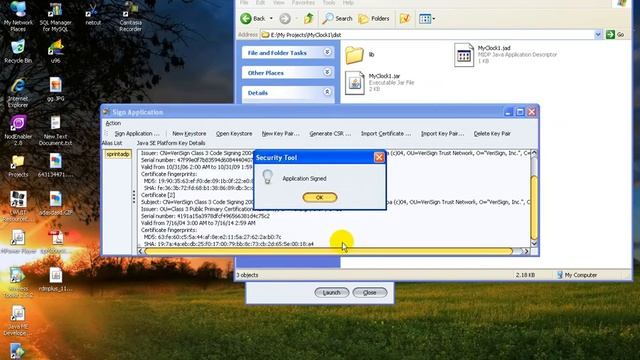The width and height of the screenshot is (640, 360).
Task: Select the gg.JPG desktop file
Action: pos(56,89)
